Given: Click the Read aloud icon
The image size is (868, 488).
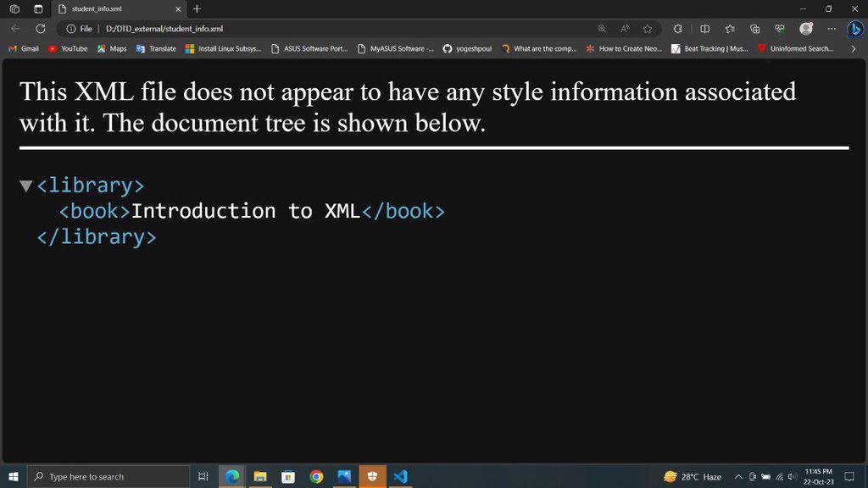Looking at the screenshot, I should pos(625,29).
